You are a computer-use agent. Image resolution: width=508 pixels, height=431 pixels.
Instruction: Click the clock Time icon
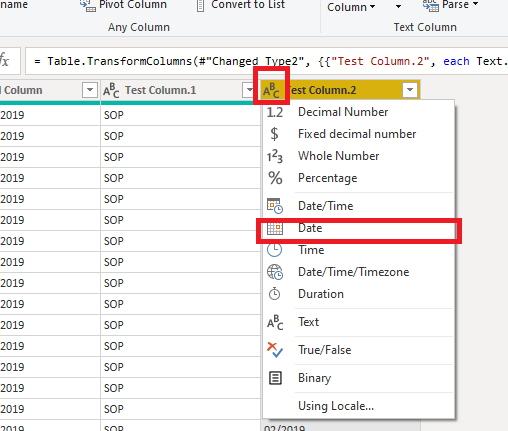pyautogui.click(x=275, y=250)
